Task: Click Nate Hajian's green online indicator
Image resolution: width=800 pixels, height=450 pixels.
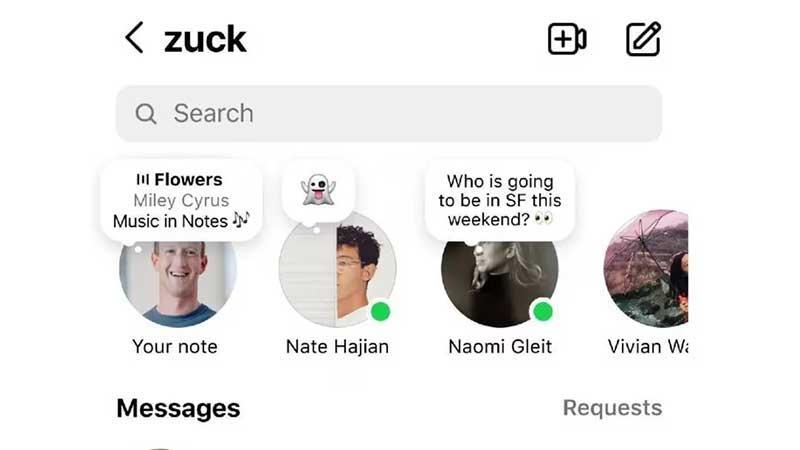Action: tap(380, 312)
